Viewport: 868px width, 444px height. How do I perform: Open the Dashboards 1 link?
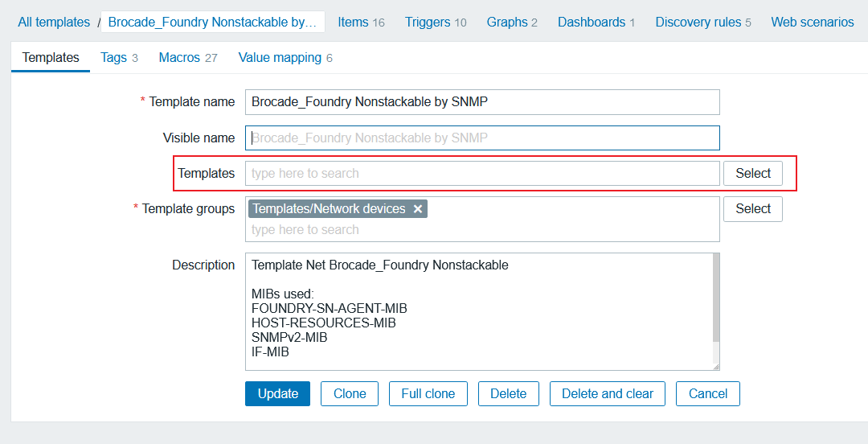coord(596,23)
